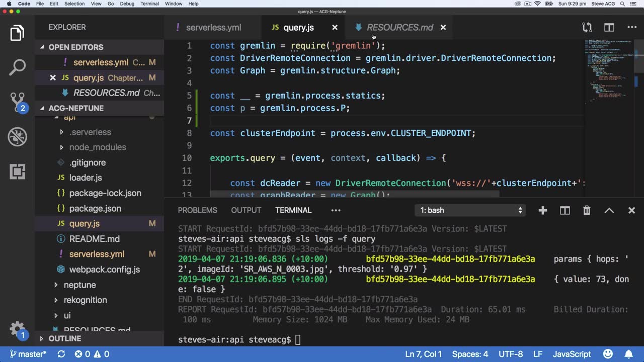
Task: Click the feedback smiley in status bar
Action: coord(608,354)
